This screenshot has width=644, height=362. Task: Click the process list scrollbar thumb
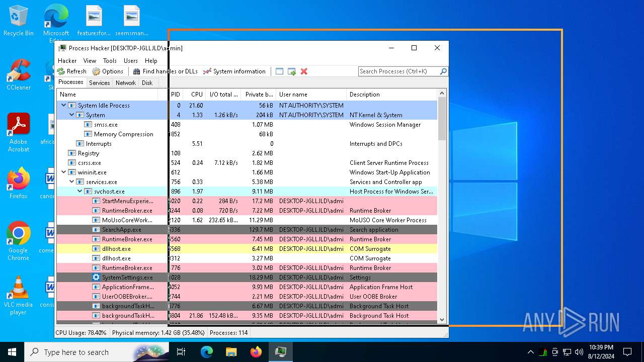pyautogui.click(x=442, y=119)
